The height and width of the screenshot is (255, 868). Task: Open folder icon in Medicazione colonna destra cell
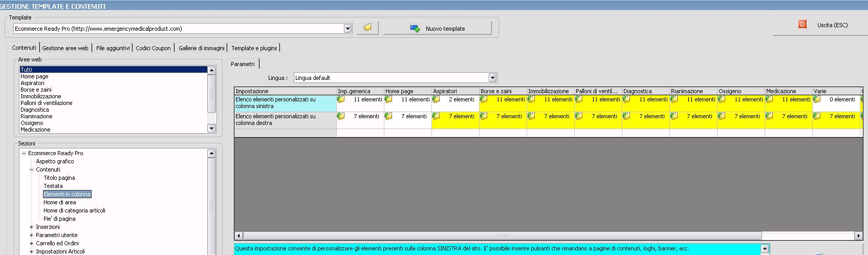point(769,116)
